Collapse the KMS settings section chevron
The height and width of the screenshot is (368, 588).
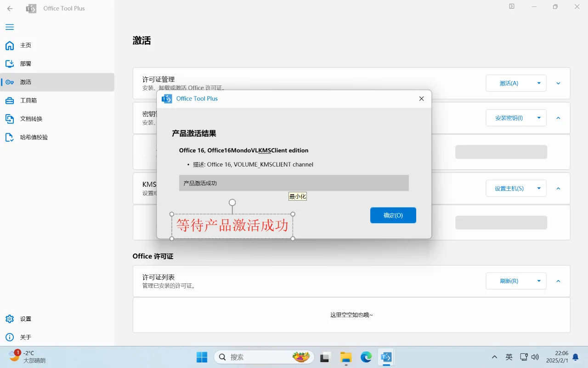pos(558,189)
